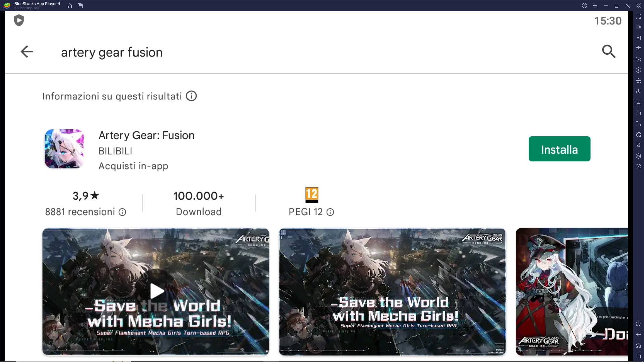This screenshot has width=644, height=362.
Task: Click the 15:30 clock
Action: pos(608,21)
